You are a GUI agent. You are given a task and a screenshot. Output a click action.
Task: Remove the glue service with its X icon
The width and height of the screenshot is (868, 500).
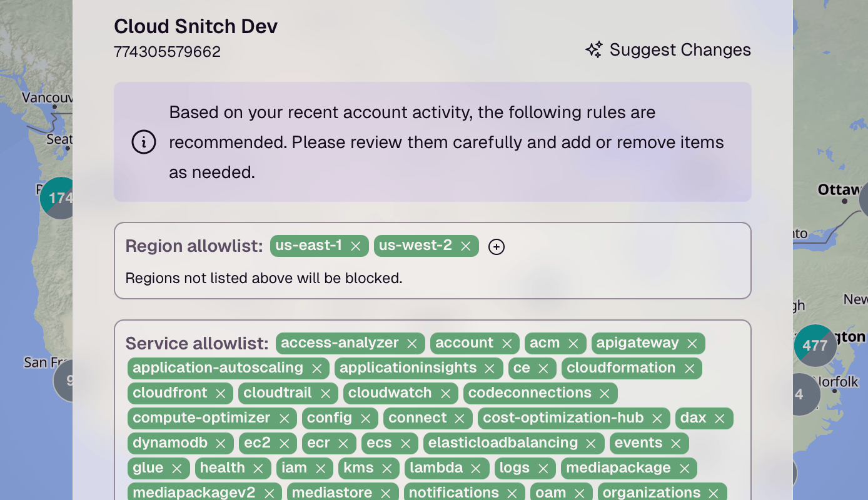tap(177, 468)
